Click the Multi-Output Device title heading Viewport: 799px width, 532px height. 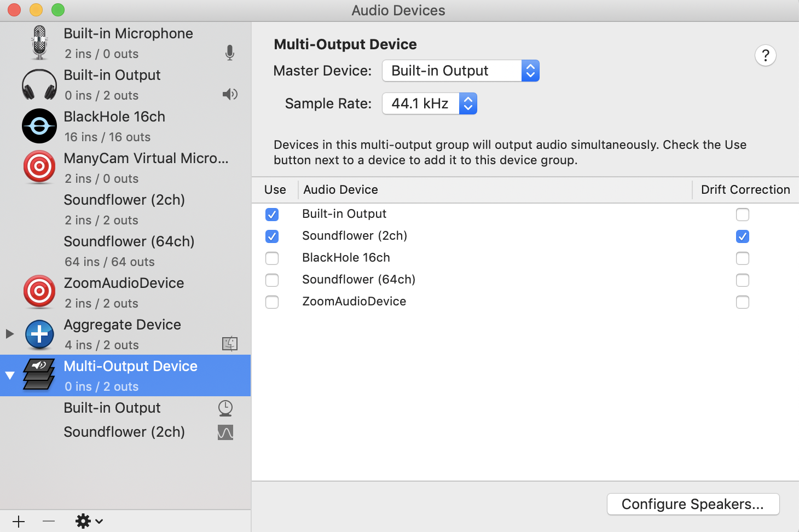pos(345,44)
